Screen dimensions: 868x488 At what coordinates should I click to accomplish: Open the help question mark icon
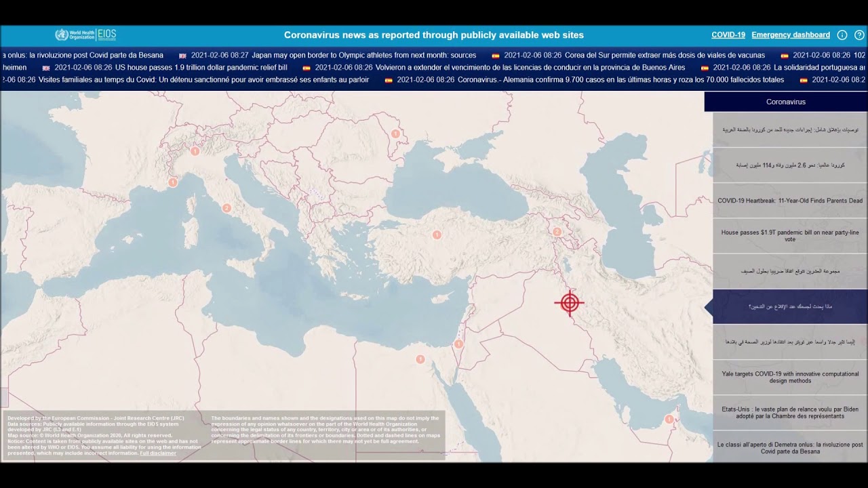pyautogui.click(x=859, y=35)
